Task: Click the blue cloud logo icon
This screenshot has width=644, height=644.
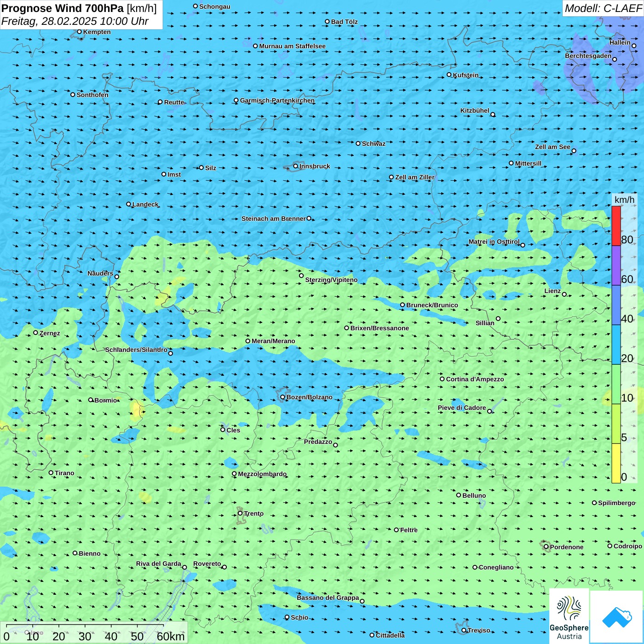Action: click(x=617, y=617)
